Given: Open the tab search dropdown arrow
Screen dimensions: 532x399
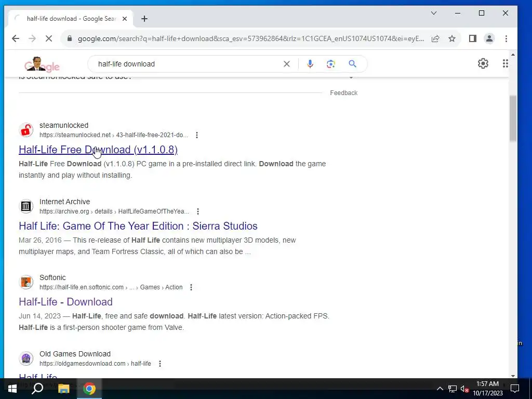Looking at the screenshot, I should [434, 13].
